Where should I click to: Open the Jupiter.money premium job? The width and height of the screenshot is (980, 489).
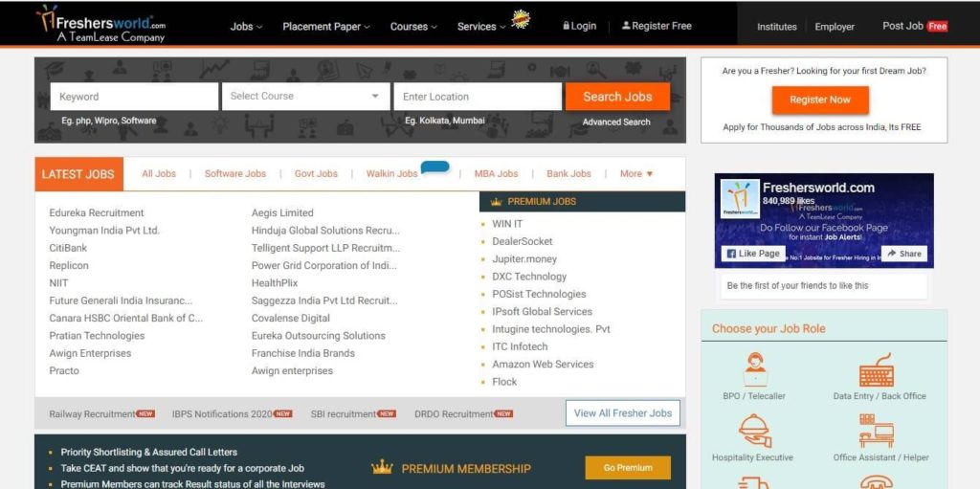click(524, 258)
